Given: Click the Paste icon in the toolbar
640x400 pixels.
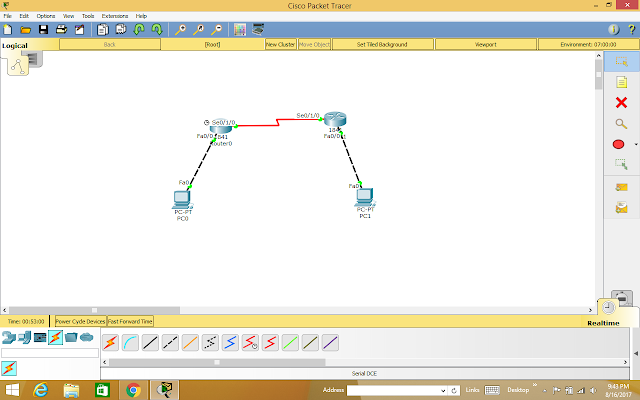Looking at the screenshot, I should click(x=121, y=29).
